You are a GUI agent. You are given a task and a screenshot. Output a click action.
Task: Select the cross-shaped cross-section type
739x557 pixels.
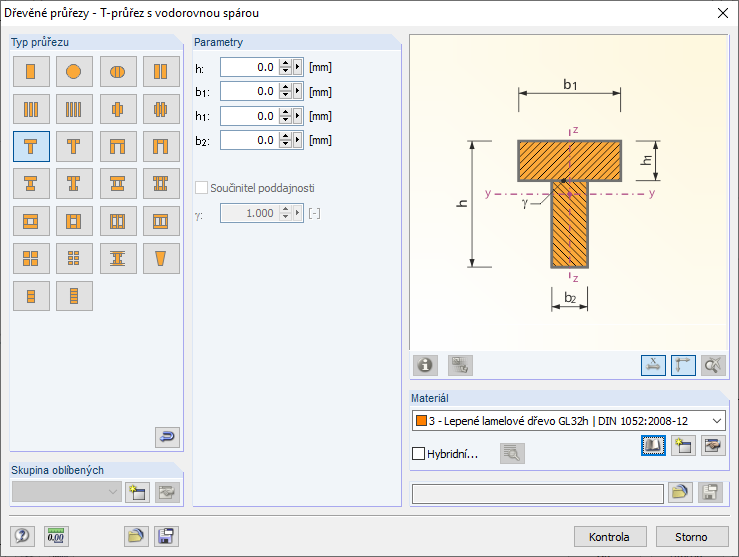118,109
